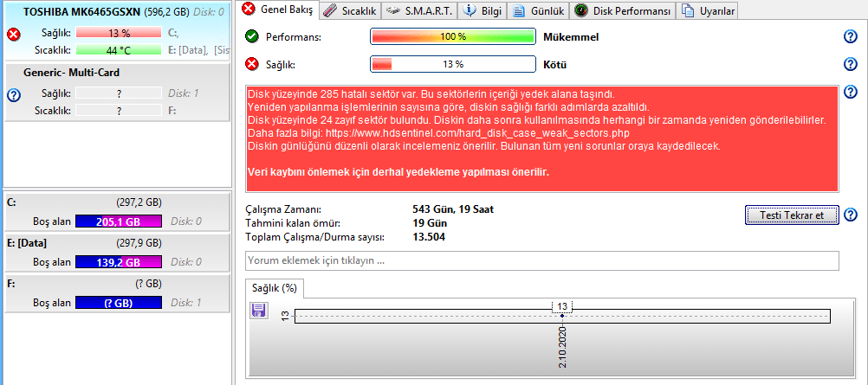Select the E: [Data] partition entry
868x385 pixels.
tap(116, 253)
